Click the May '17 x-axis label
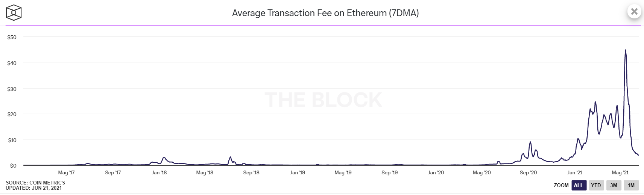Image resolution: width=644 pixels, height=195 pixels. [x=66, y=173]
